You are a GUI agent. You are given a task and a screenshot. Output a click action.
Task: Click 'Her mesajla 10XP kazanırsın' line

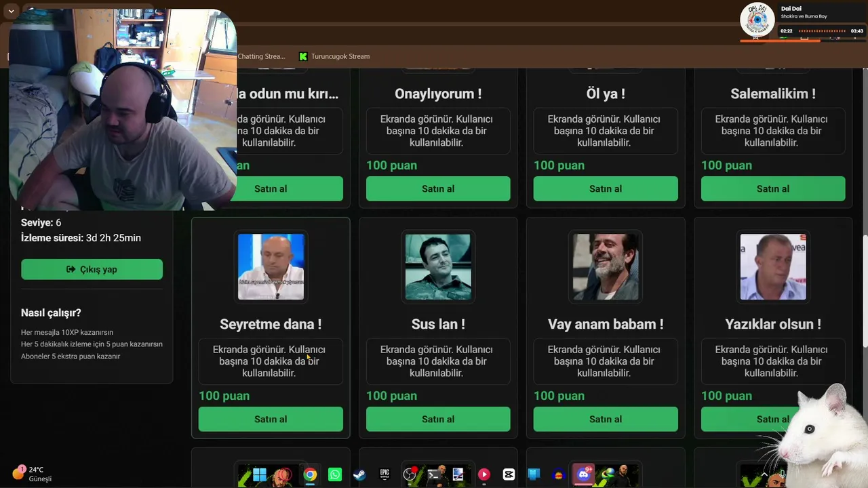tap(67, 332)
